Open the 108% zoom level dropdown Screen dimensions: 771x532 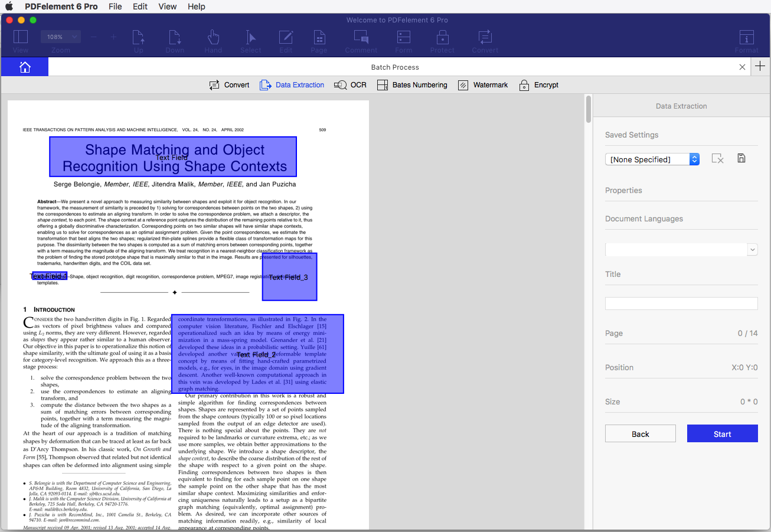coord(60,37)
